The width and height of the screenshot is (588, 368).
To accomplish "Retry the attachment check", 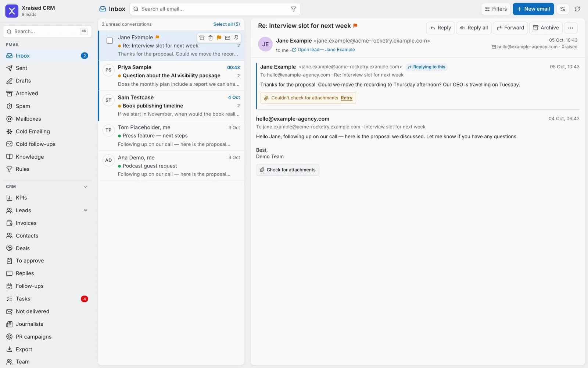I will click(x=346, y=98).
